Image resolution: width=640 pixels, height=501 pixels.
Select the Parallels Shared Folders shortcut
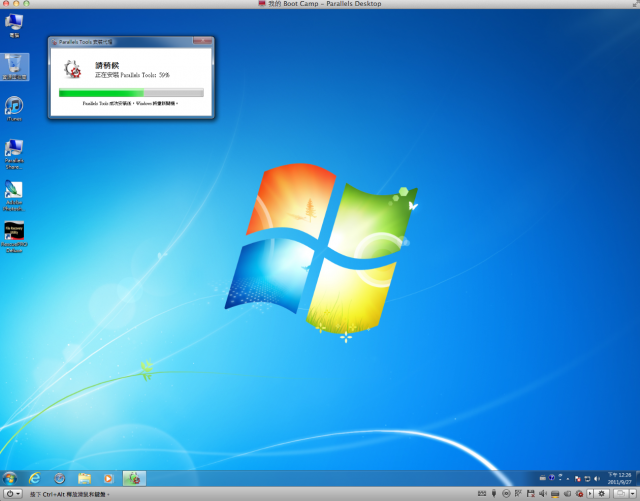click(14, 154)
